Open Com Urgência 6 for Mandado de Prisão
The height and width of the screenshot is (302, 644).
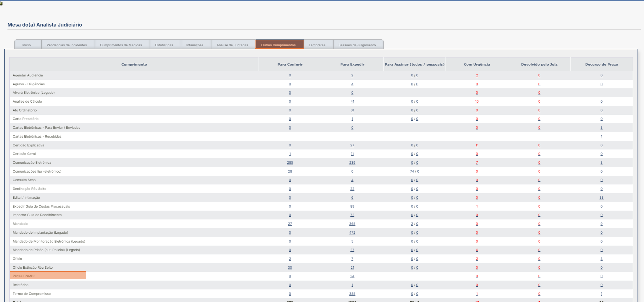pyautogui.click(x=477, y=250)
